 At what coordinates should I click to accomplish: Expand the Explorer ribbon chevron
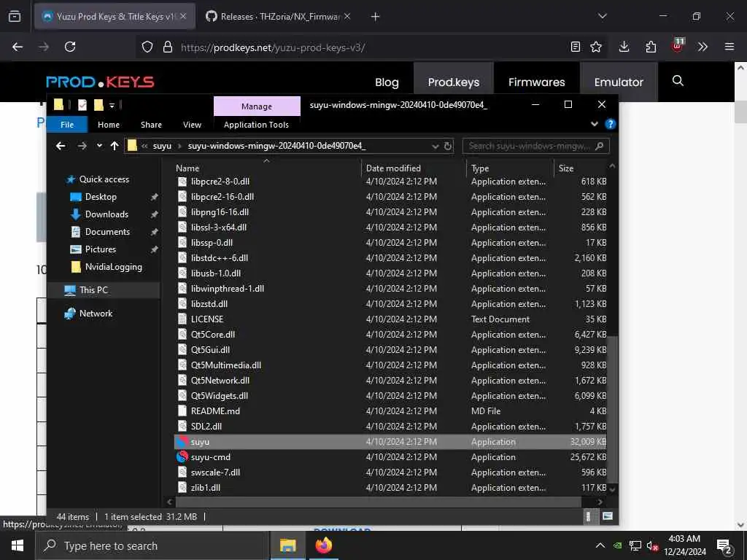pyautogui.click(x=594, y=124)
